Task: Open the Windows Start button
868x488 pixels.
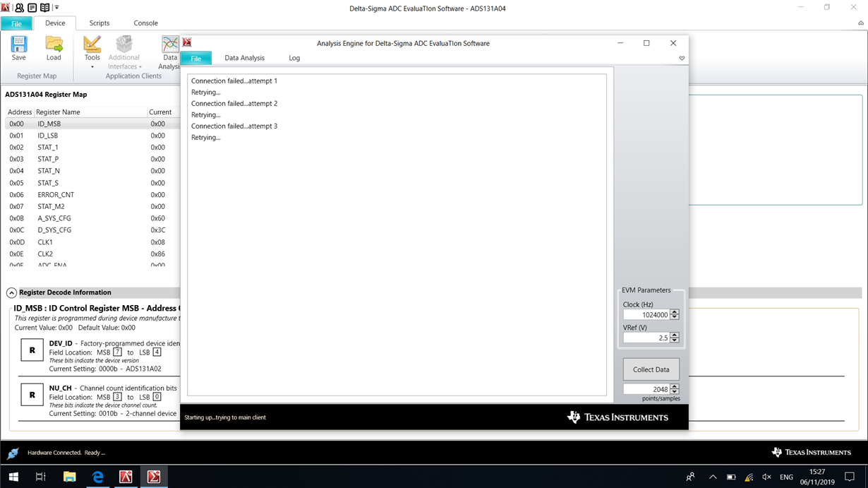Action: [x=13, y=477]
